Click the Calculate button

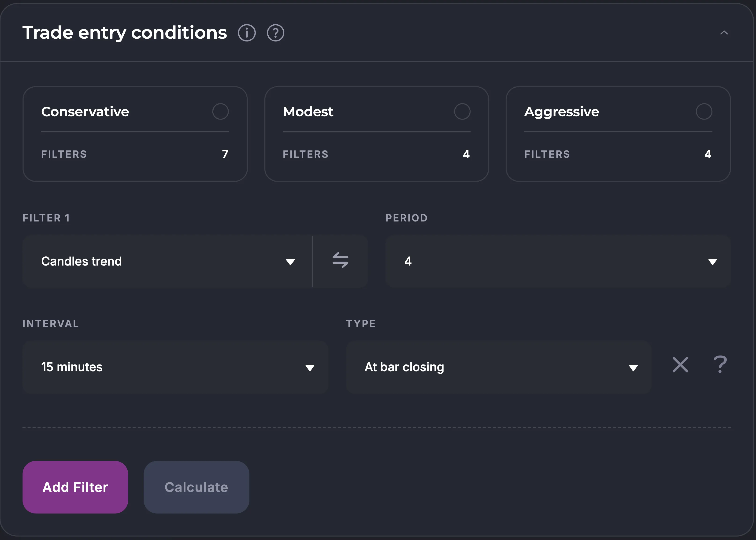[196, 487]
